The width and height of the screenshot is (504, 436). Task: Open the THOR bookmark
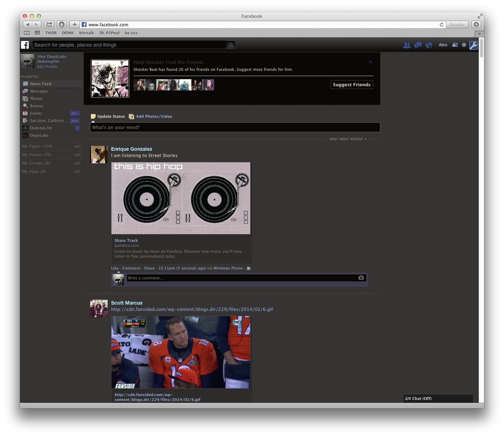[x=51, y=33]
